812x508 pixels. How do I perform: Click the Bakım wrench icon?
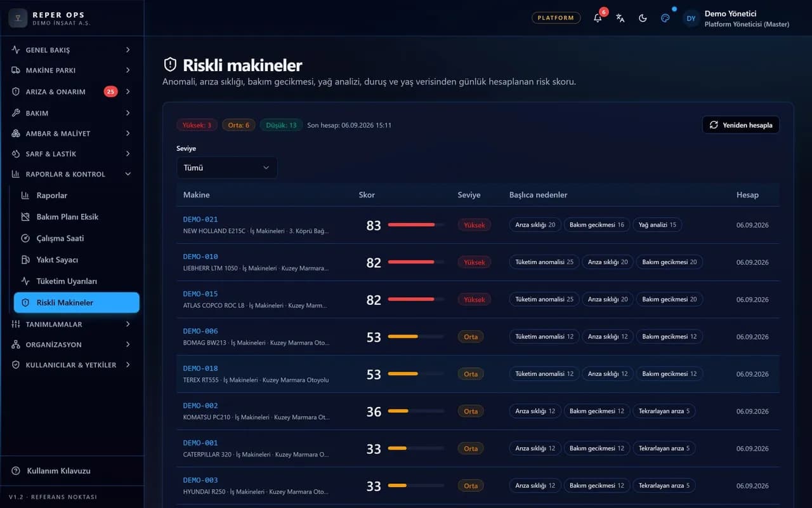(16, 113)
